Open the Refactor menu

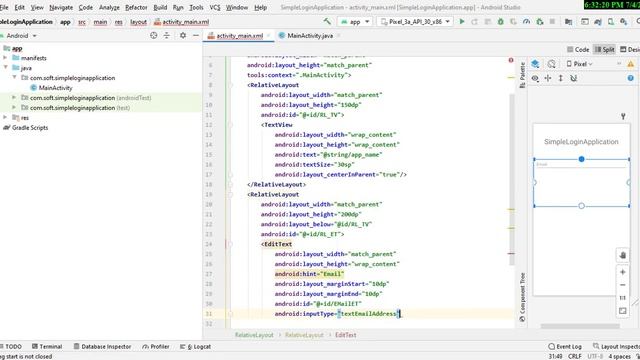point(136,7)
